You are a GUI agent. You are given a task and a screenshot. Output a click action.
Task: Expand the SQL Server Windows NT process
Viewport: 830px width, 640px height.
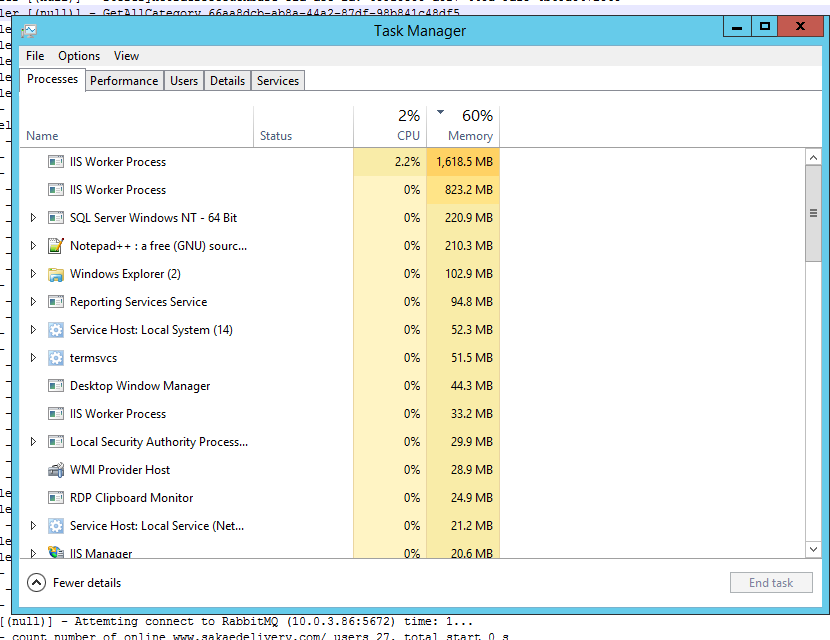click(x=33, y=218)
